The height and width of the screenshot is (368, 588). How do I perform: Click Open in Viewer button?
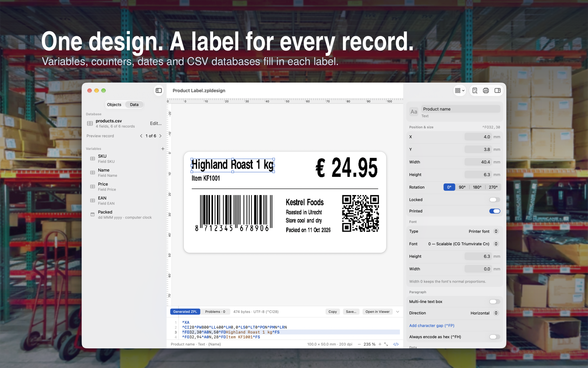pyautogui.click(x=377, y=312)
